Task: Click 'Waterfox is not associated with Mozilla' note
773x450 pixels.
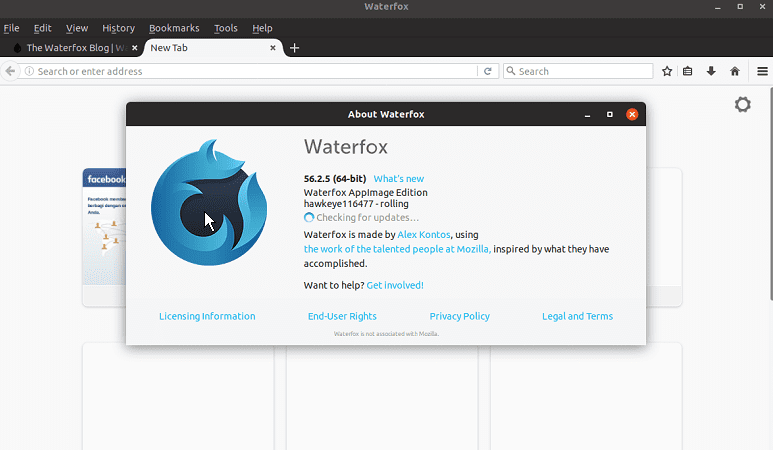Action: click(x=386, y=334)
